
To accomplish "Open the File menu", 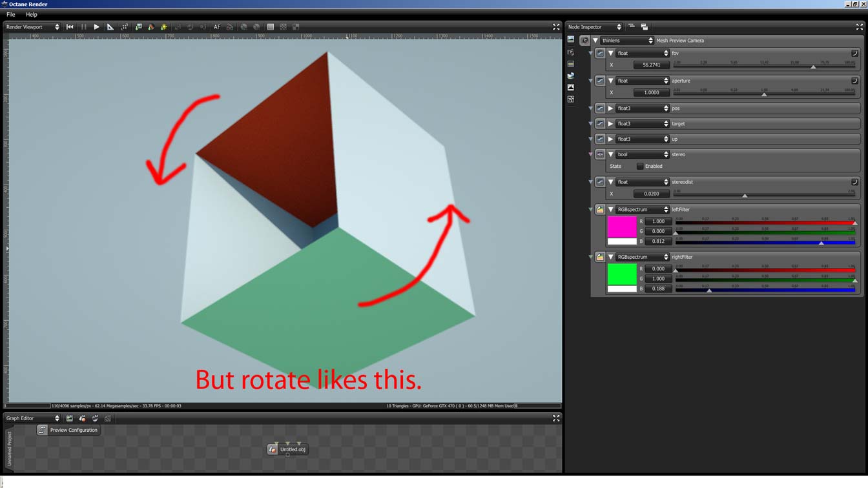I will click(x=11, y=14).
